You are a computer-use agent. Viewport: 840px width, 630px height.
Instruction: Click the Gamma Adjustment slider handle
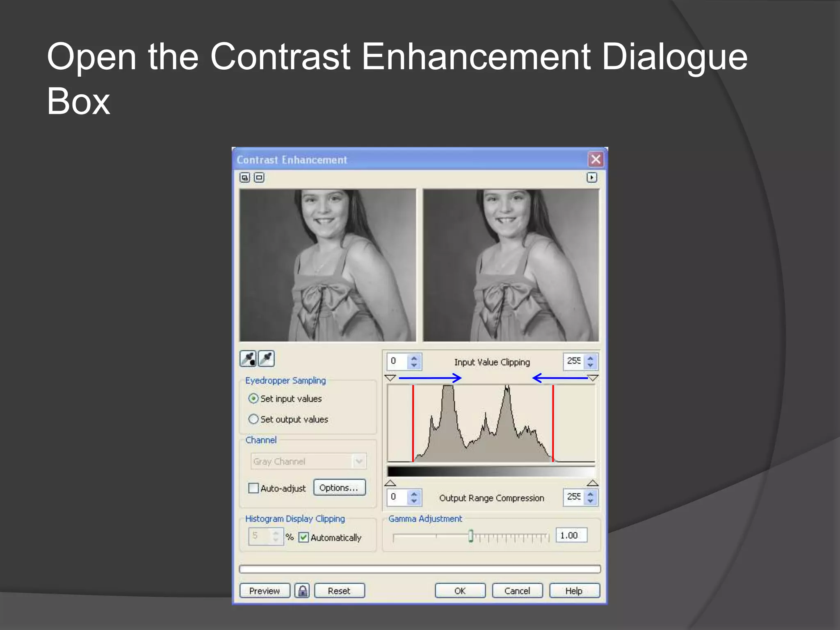471,536
